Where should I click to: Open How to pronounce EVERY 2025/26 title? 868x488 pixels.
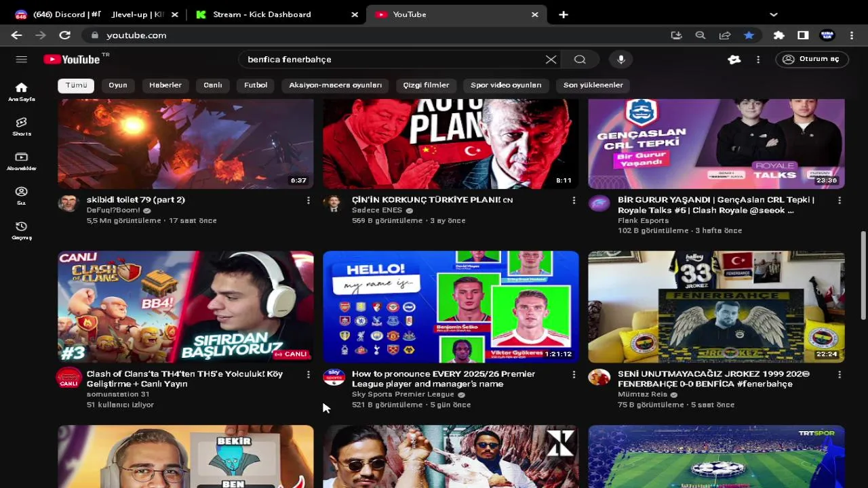(443, 379)
